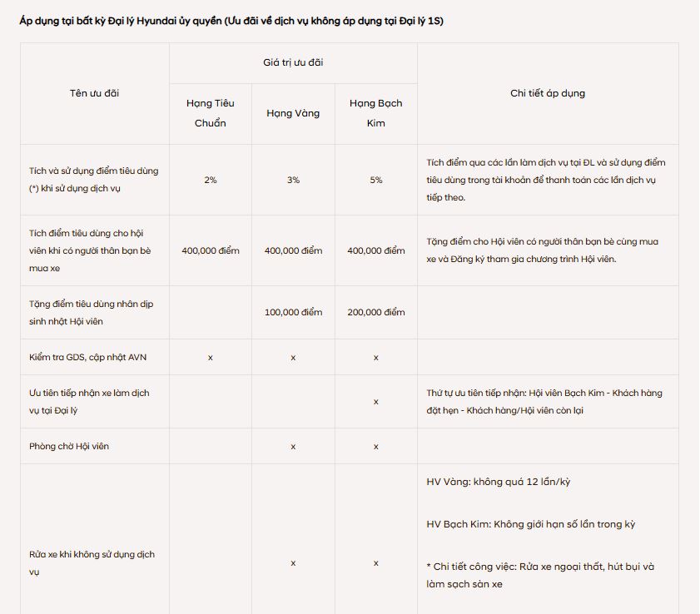700x614 pixels.
Task: Select the "200,000 điểm" birthday points cell
Action: click(375, 312)
